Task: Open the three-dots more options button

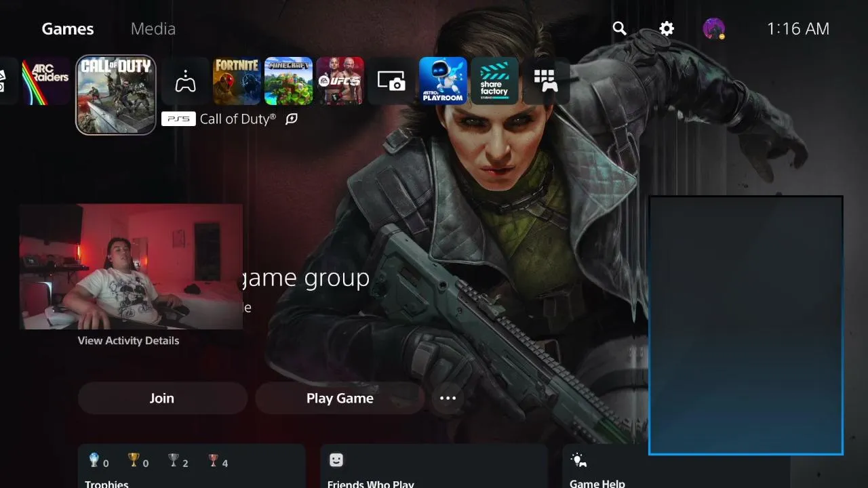Action: click(448, 398)
